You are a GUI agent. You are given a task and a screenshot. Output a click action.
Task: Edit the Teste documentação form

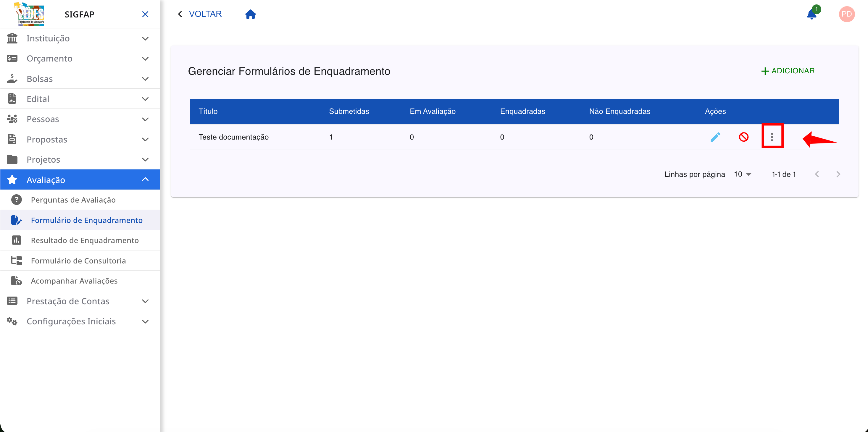(716, 137)
